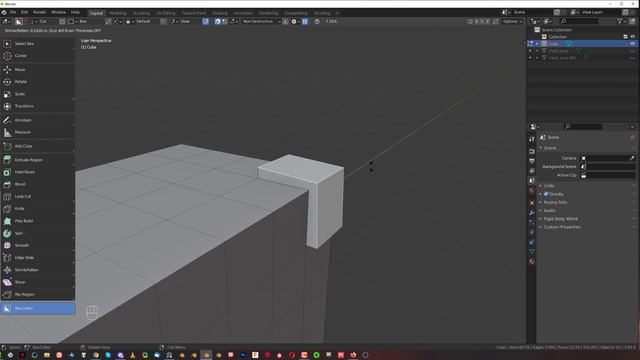Activate the Move tool
The height and width of the screenshot is (360, 640).
[38, 70]
